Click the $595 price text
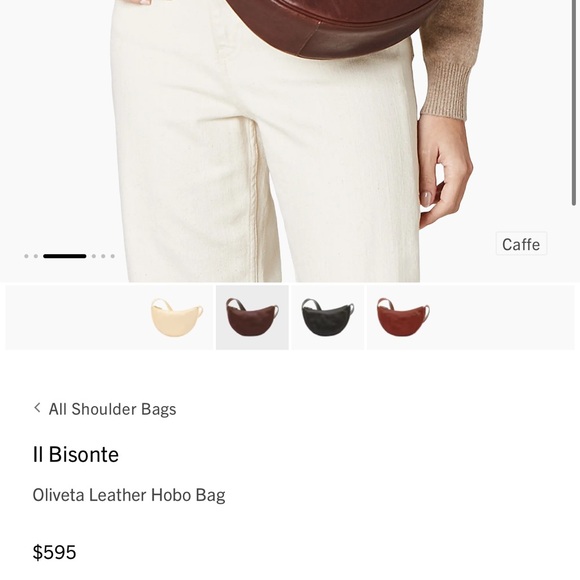 click(54, 552)
